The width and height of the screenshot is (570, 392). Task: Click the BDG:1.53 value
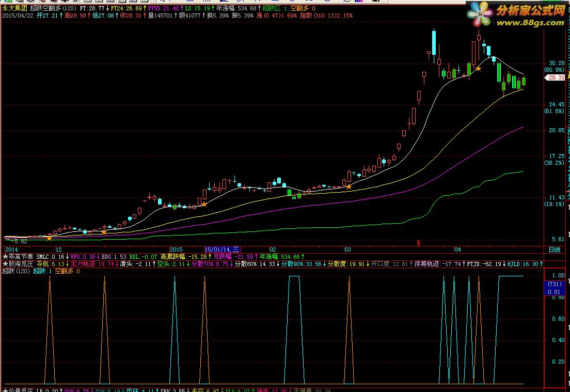click(114, 257)
